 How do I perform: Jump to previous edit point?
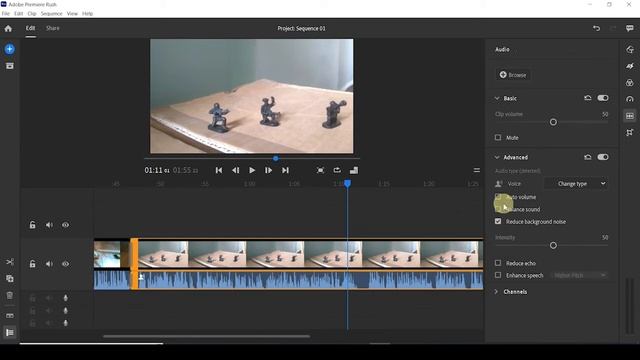[219, 170]
